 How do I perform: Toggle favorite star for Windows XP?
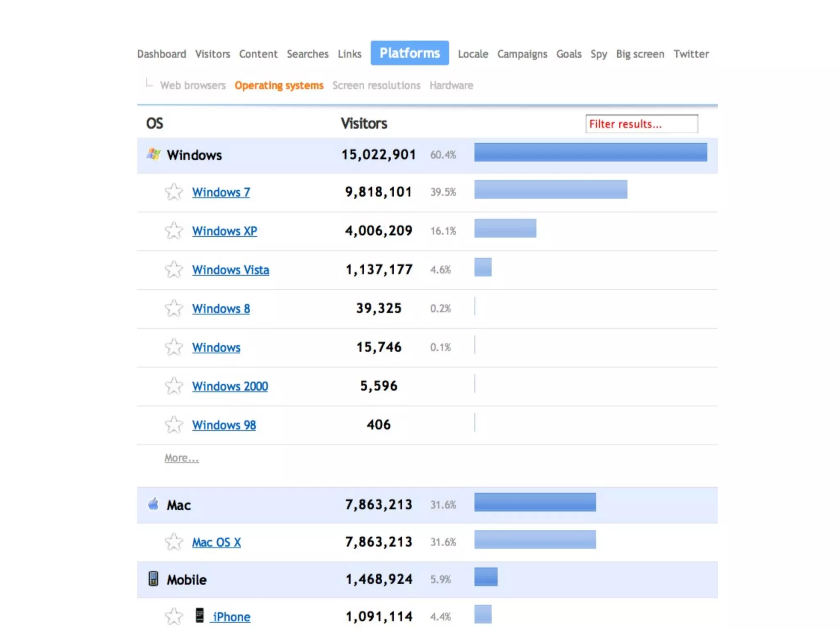tap(174, 231)
